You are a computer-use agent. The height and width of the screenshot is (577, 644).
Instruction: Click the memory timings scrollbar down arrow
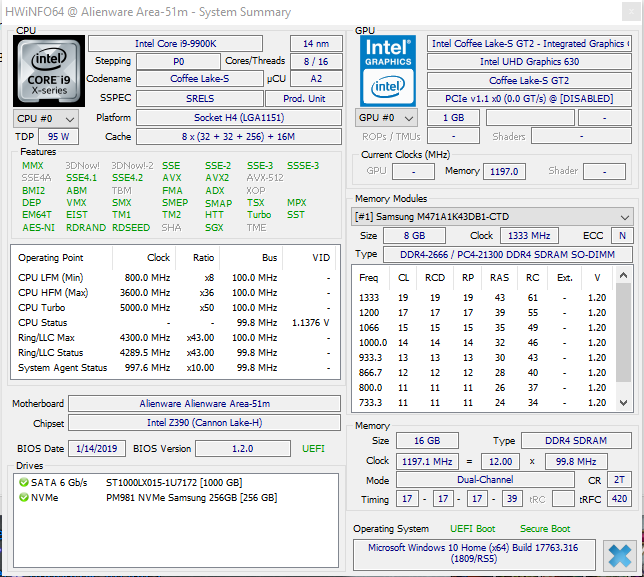[x=623, y=402]
